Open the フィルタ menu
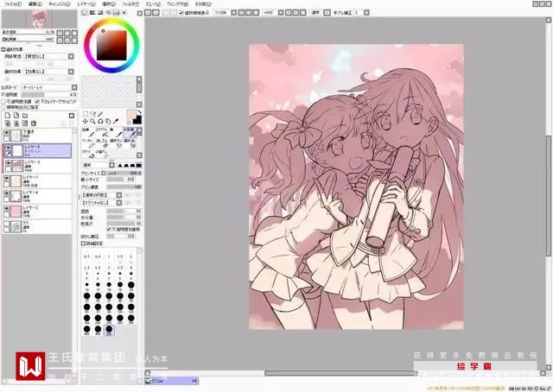The width and height of the screenshot is (553, 392). [x=130, y=4]
